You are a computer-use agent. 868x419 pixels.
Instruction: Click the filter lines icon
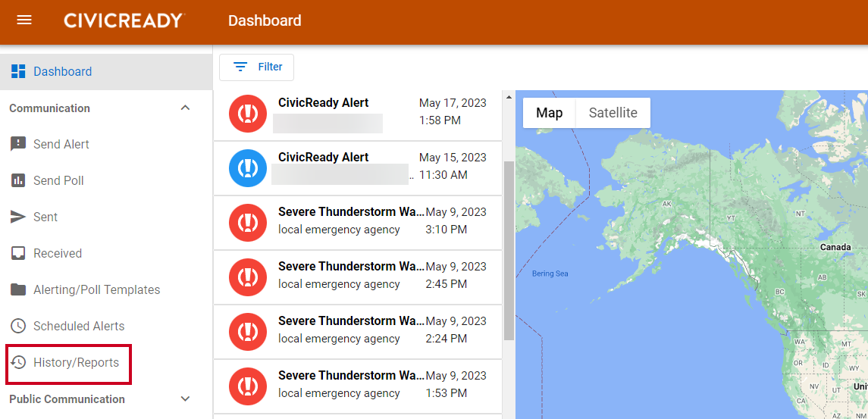tap(240, 67)
